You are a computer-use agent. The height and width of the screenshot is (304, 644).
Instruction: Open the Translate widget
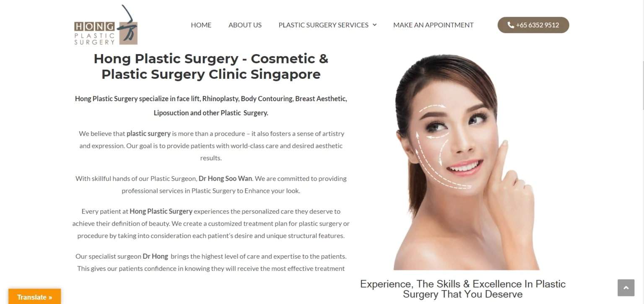click(34, 296)
